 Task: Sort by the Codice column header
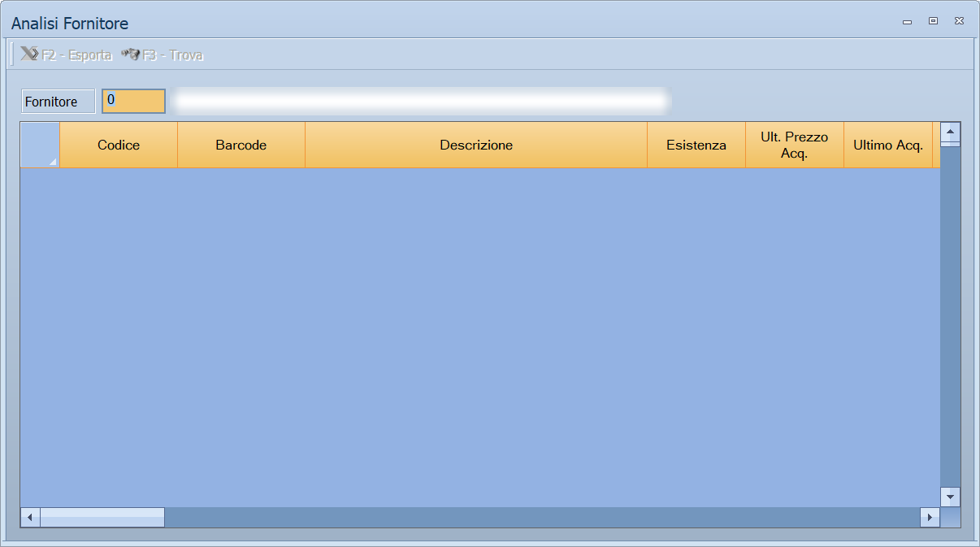pos(119,145)
